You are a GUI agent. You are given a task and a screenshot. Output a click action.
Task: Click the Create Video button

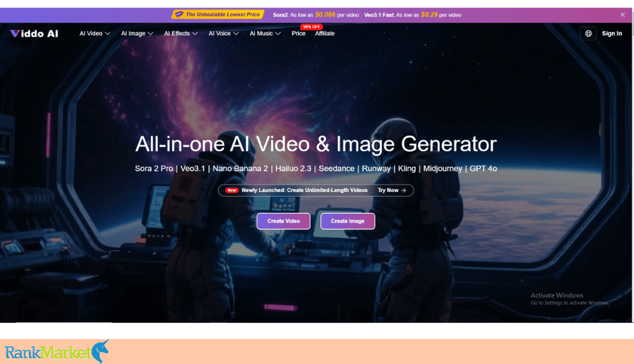pyautogui.click(x=283, y=221)
